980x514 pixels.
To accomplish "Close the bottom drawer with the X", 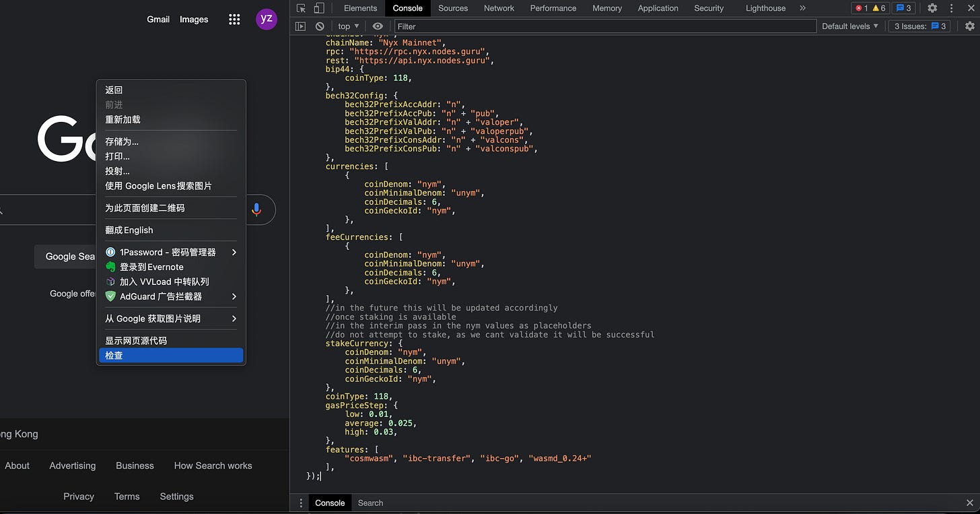I will click(x=970, y=503).
